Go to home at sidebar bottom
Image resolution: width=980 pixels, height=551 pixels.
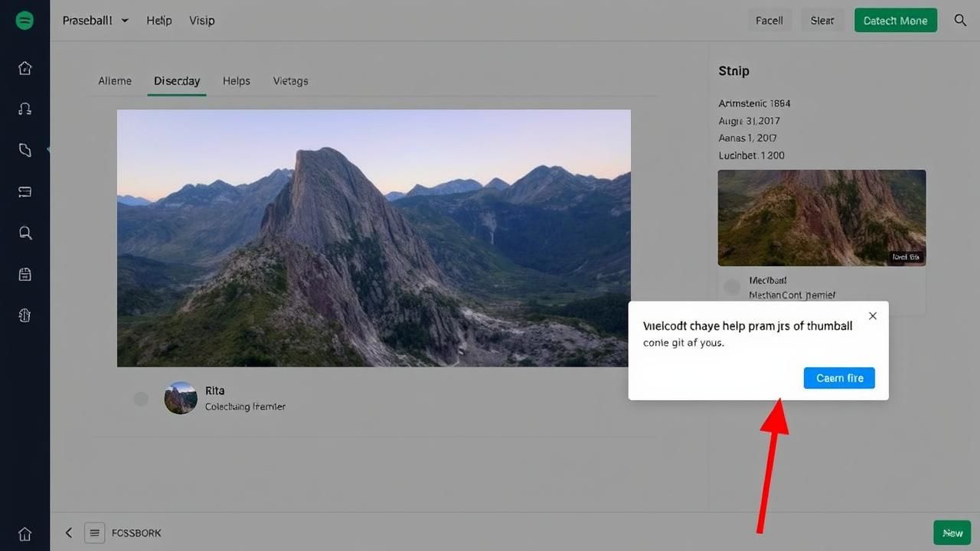(24, 533)
